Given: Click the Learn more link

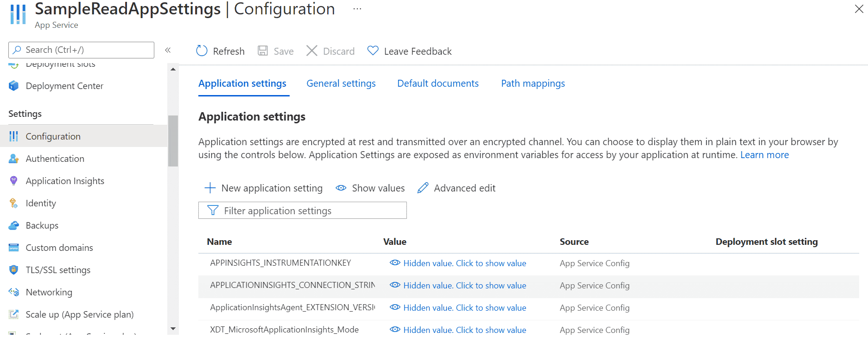Looking at the screenshot, I should (764, 155).
